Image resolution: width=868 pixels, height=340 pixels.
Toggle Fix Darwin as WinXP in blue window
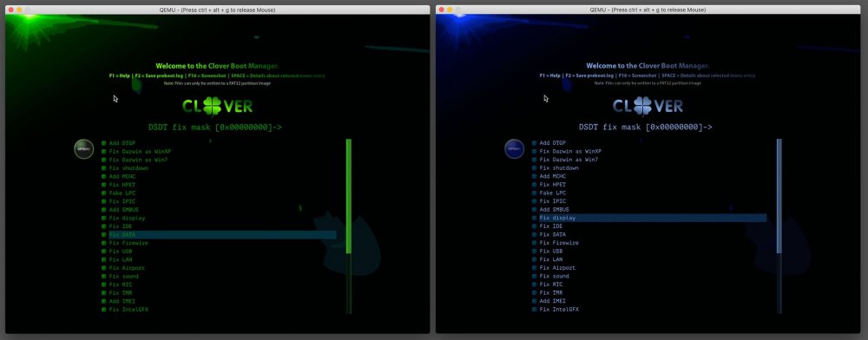534,152
